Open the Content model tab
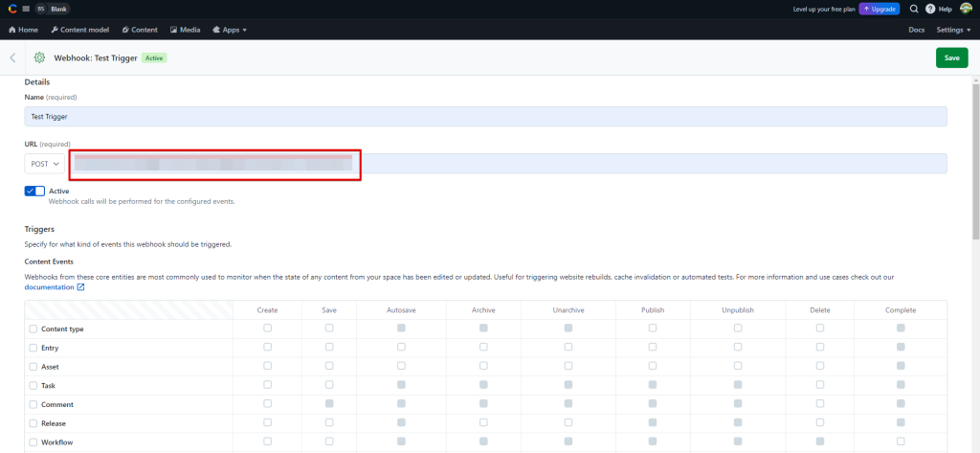The image size is (980, 453). 79,30
